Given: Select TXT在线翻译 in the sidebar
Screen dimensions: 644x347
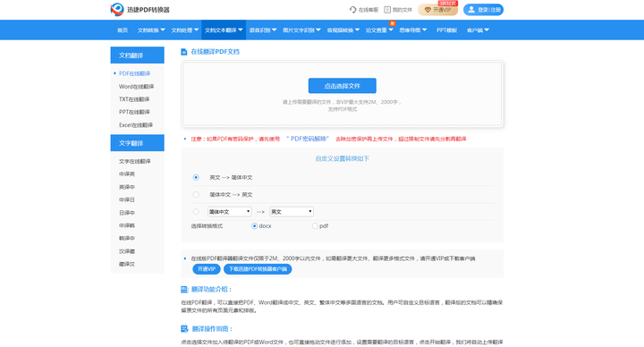Looking at the screenshot, I should pos(134,99).
